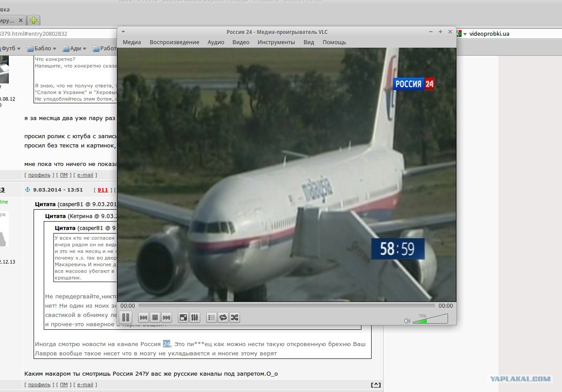
Task: Pause playback in VLC
Action: tap(125, 317)
